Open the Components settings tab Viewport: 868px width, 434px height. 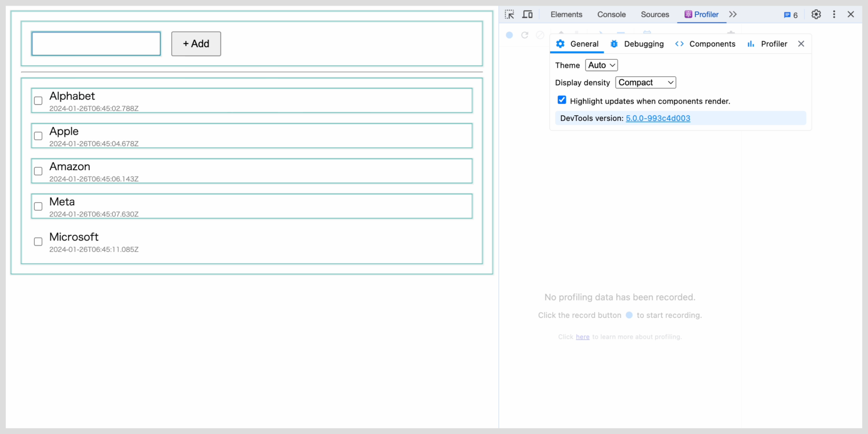point(705,44)
